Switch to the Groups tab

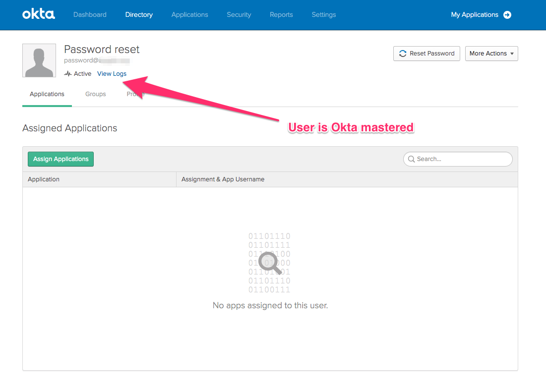[x=96, y=94]
